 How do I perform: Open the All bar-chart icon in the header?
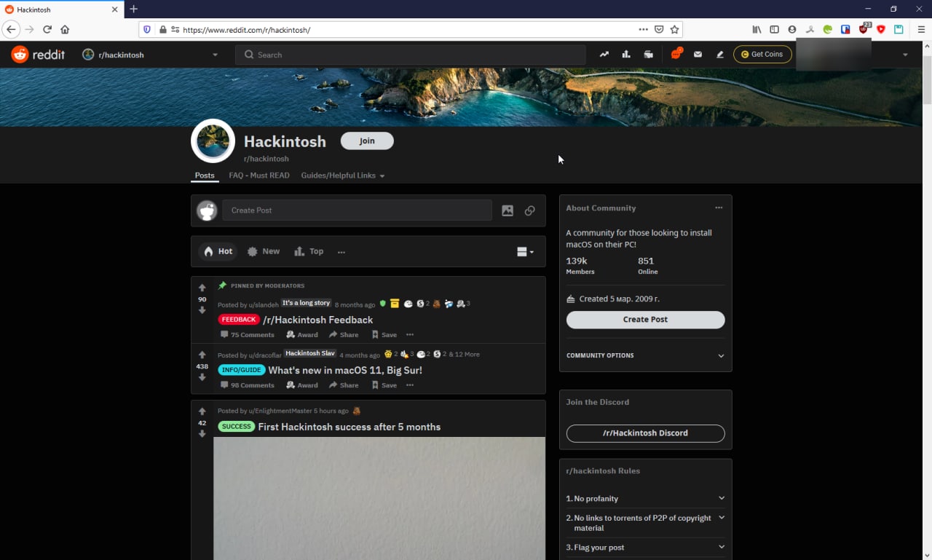point(626,55)
